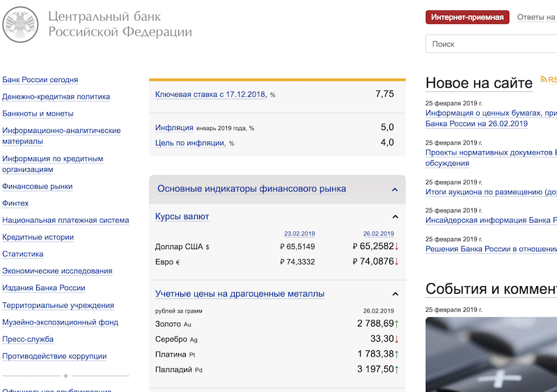Open Территориальные учреждения link
Screen dimensions: 557x392
coord(58,305)
